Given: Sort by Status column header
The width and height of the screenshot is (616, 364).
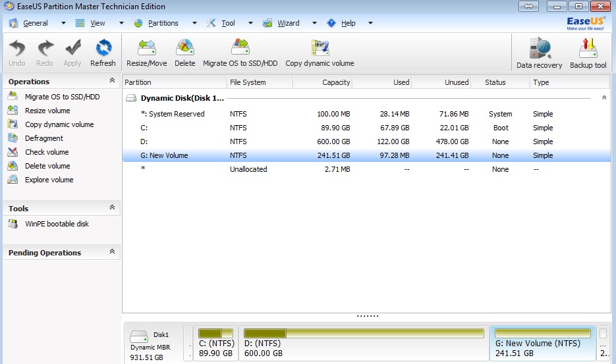Looking at the screenshot, I should (501, 82).
